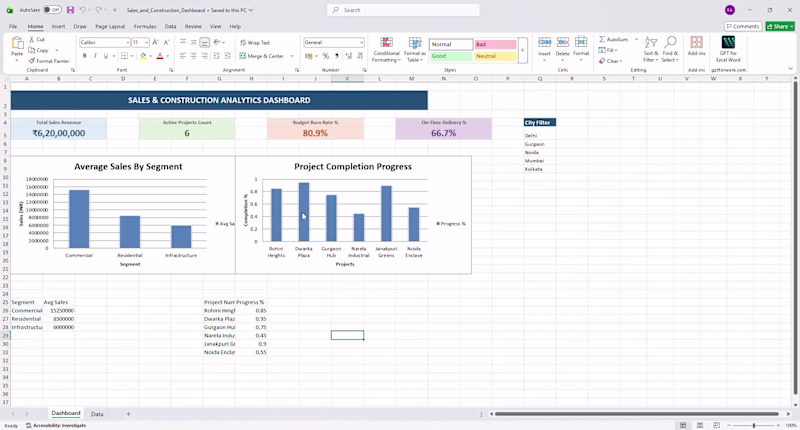Click the Increase Indent icon
Screen dimensions: 800x430
(x=228, y=56)
